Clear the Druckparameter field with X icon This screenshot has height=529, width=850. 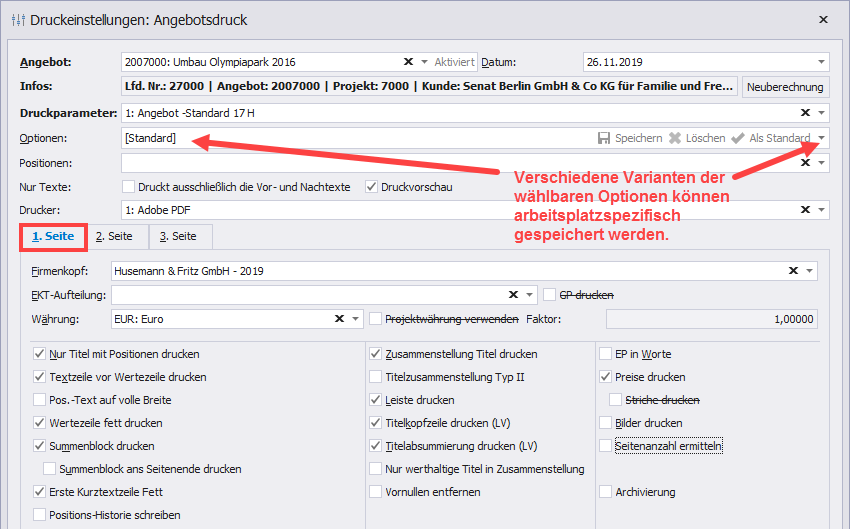coord(805,113)
